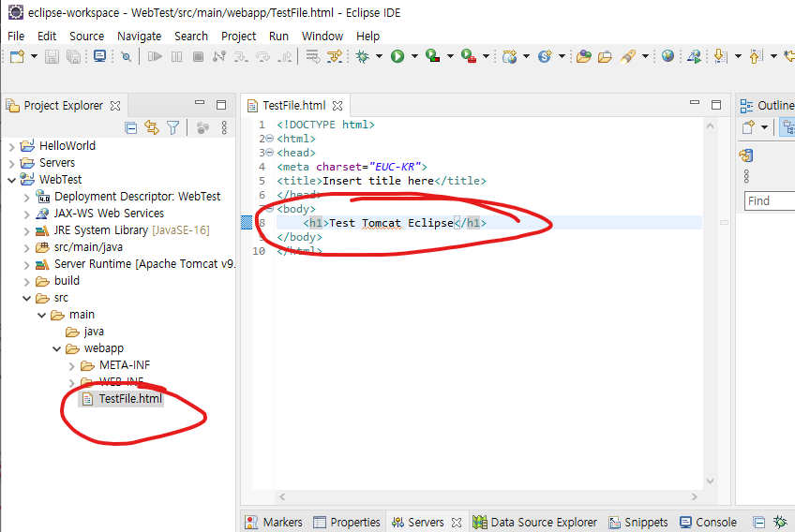Toggle Link with Editor in Project Explorer
Screen dimensions: 795x532
point(152,127)
